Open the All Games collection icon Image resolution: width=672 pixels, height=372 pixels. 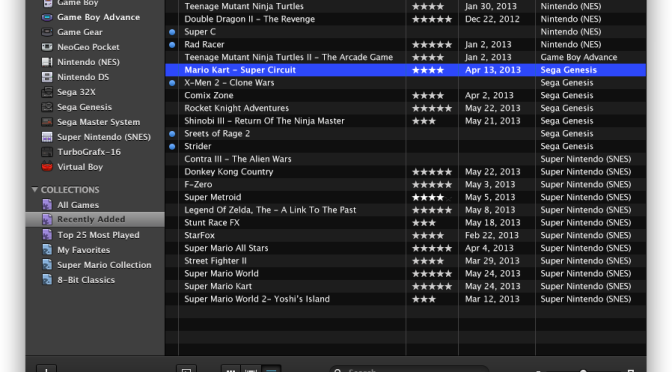point(47,205)
